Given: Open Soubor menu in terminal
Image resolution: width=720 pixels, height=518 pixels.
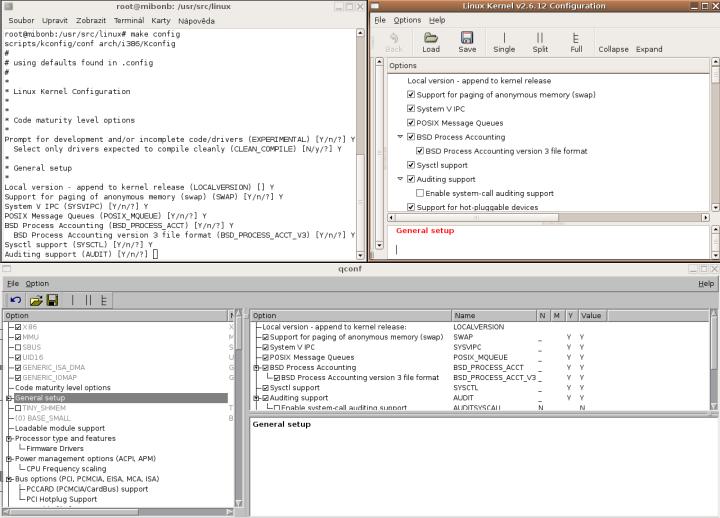Looking at the screenshot, I should 21,21.
